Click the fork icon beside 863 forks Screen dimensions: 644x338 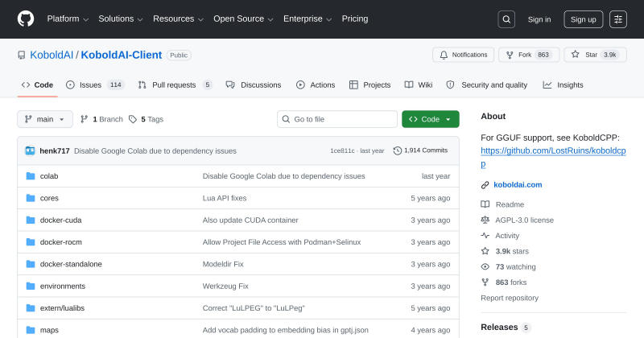(x=485, y=282)
